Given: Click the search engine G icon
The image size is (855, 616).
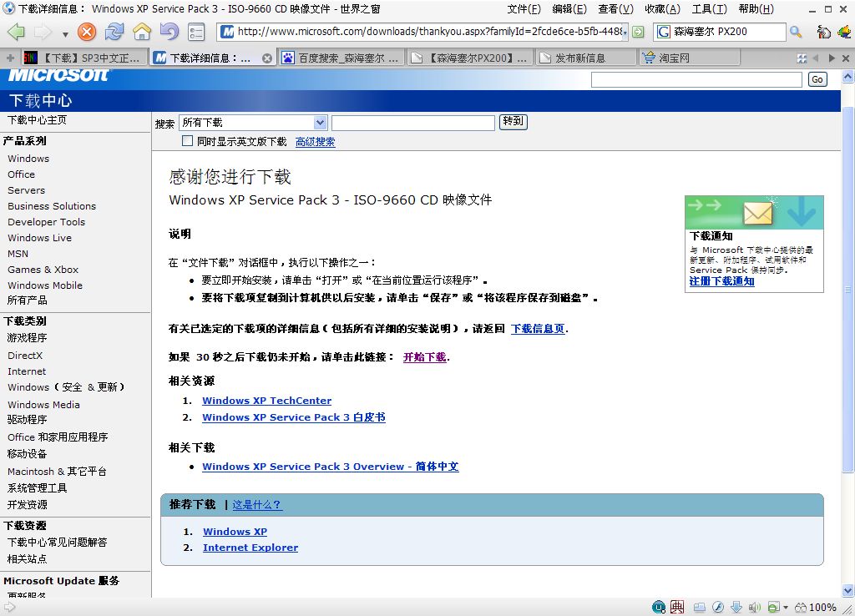Looking at the screenshot, I should 664,32.
